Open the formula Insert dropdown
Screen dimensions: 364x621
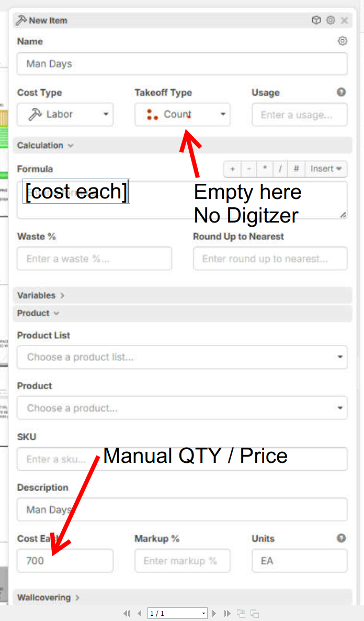pos(326,169)
